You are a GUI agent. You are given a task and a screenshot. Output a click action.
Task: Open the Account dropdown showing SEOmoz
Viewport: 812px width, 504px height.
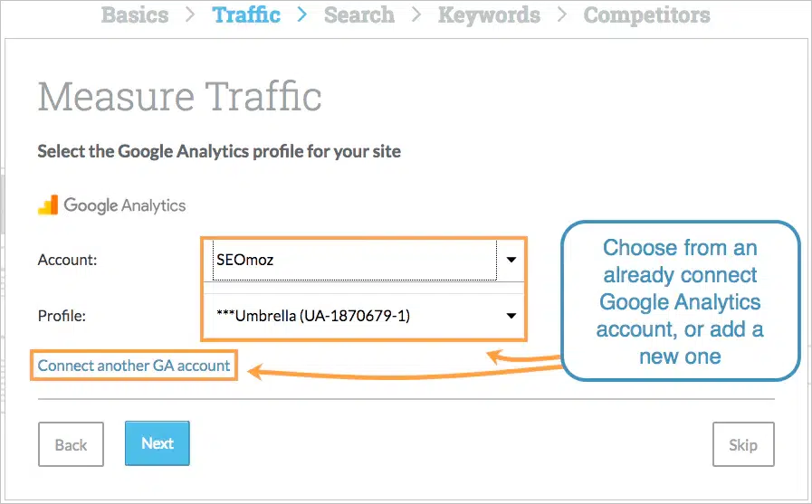point(362,260)
